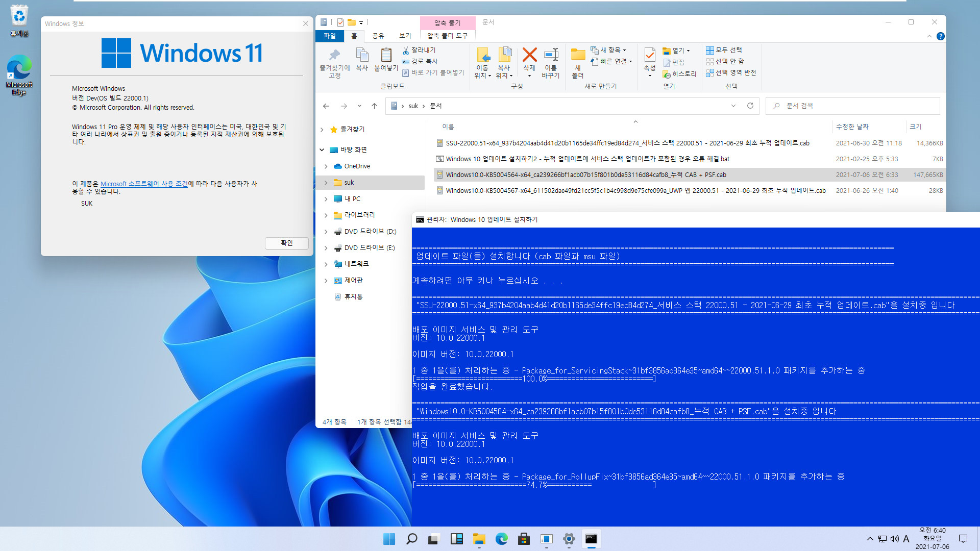The image size is (980, 551).
Task: Click the Explorer help question mark icon
Action: [941, 36]
